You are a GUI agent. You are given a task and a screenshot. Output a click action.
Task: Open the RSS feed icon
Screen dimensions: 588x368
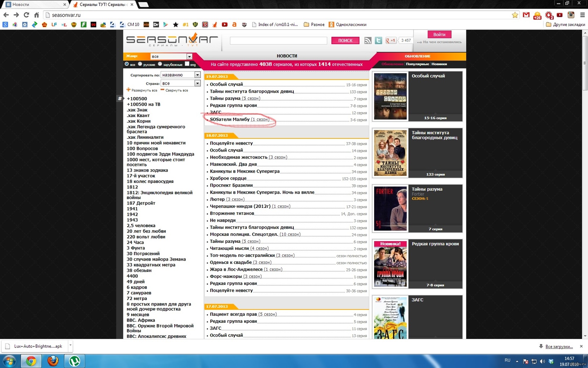click(367, 40)
